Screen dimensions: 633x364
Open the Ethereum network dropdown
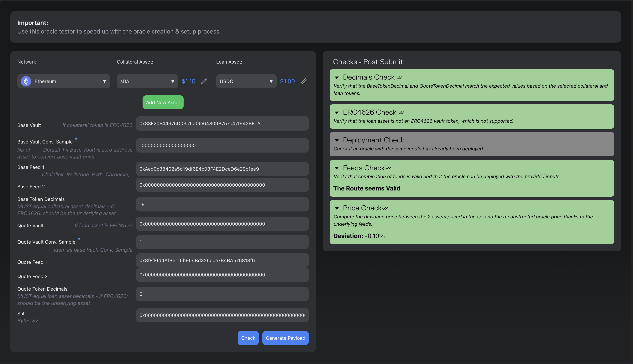point(63,81)
